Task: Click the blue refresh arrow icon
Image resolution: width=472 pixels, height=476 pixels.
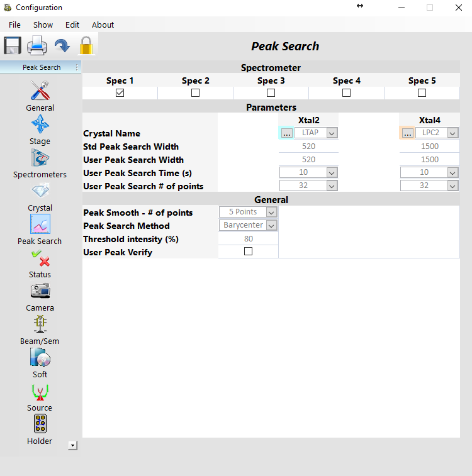Action: [62, 46]
